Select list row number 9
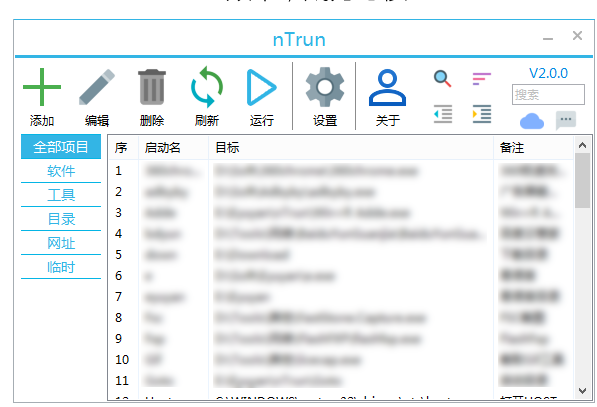 coord(341,338)
